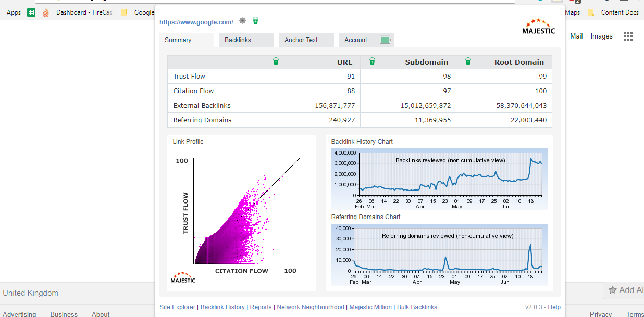Click the Dashboard - FireCast bookmark icon
644x317 pixels.
point(46,12)
